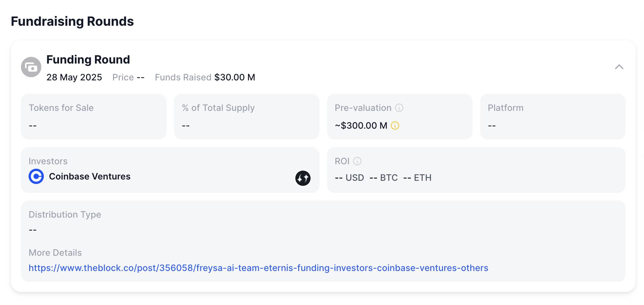Click the % of Total Supply card
Viewport: 644px width, 305px height.
click(x=247, y=117)
